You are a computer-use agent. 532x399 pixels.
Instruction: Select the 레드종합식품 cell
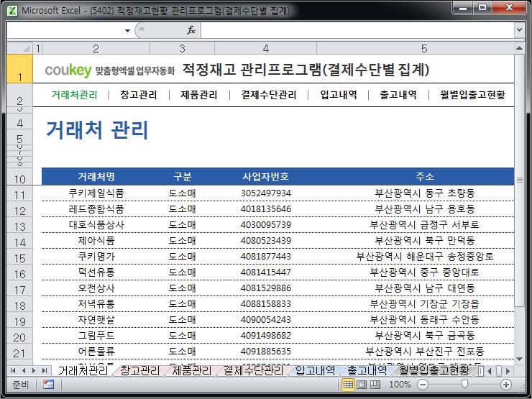click(96, 208)
